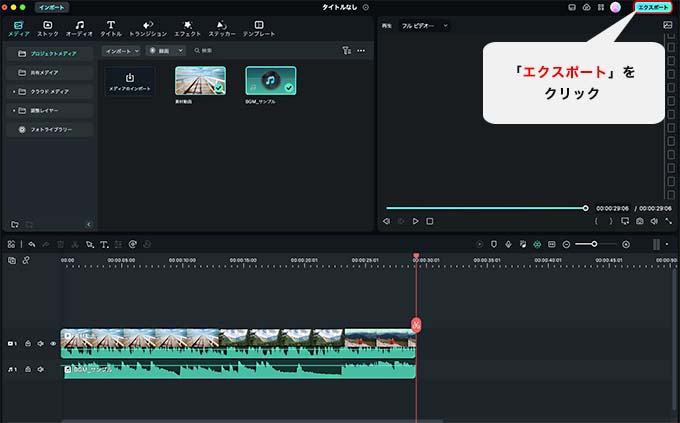Viewport: 680px width, 423px height.
Task: Click the mark-in bracket icon
Action: (596, 221)
